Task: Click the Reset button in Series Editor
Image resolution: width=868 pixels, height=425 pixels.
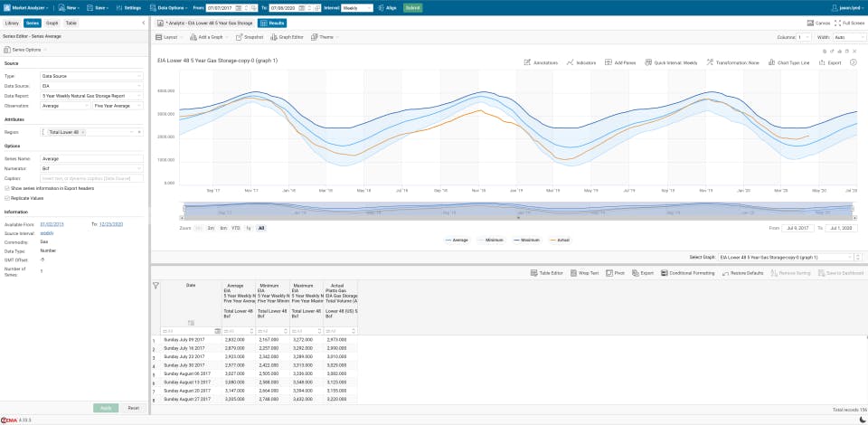Action: click(133, 408)
